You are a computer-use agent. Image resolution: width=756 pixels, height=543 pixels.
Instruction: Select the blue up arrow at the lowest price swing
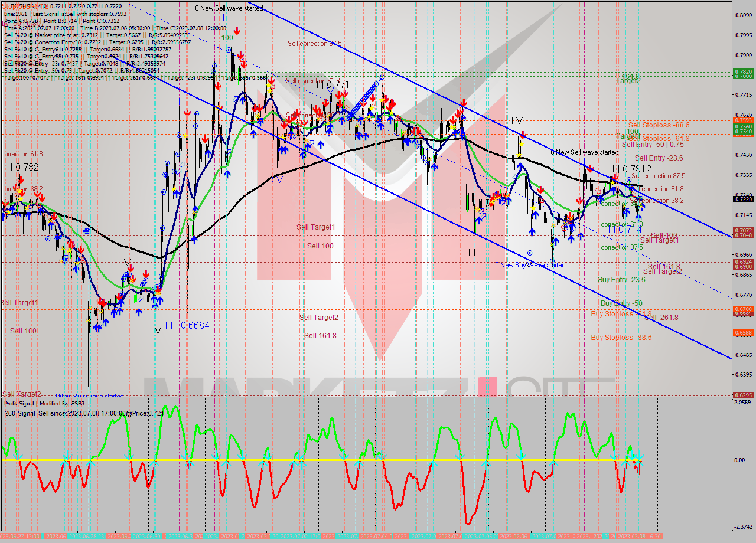point(97,328)
